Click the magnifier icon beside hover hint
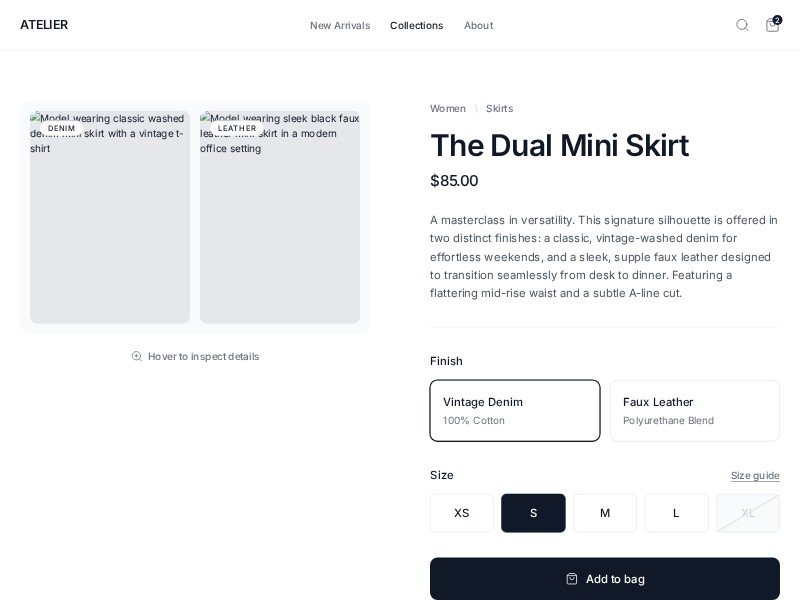The height and width of the screenshot is (600, 800). [x=136, y=356]
